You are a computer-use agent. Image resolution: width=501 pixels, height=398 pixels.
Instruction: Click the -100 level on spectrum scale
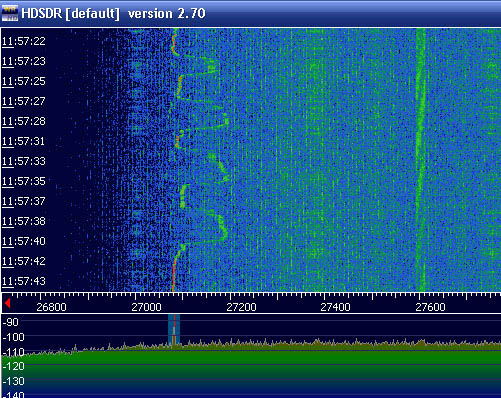tap(13, 337)
